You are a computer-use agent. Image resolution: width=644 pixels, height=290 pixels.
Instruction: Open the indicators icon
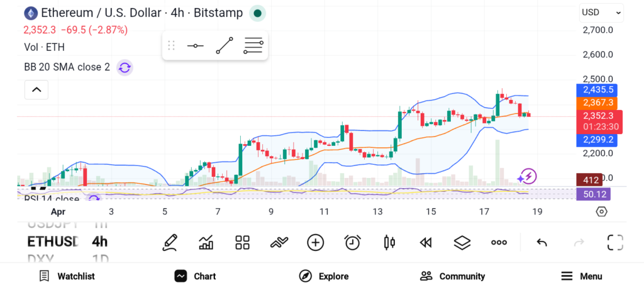click(279, 242)
